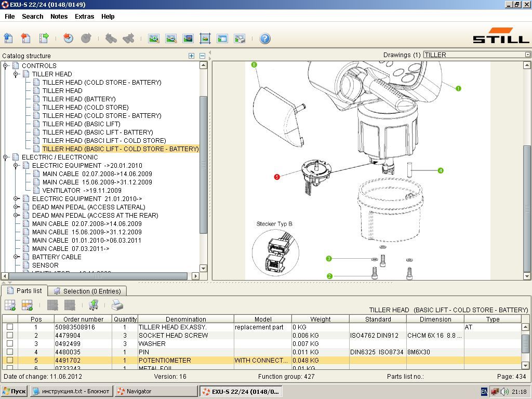Collapse the ELECTRIC / ELECTRONIC node

click(x=5, y=157)
